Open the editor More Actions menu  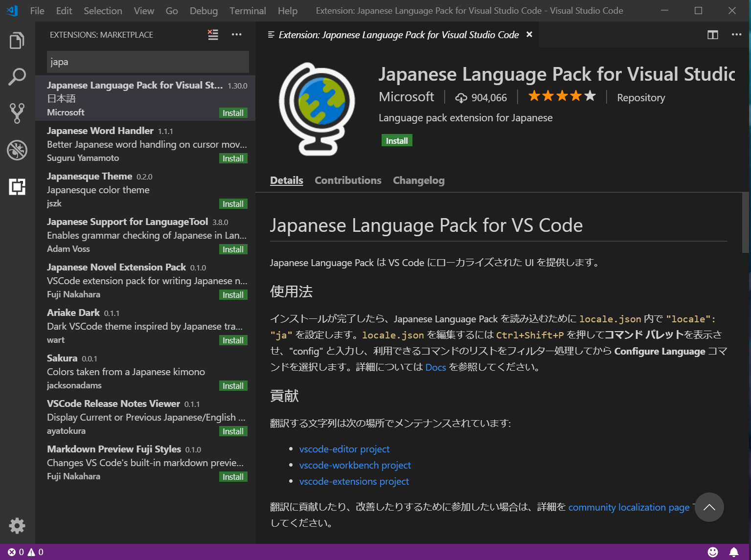coord(736,34)
